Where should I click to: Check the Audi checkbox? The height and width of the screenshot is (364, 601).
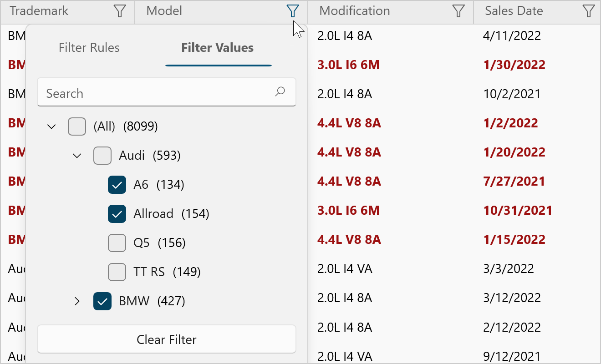(102, 156)
